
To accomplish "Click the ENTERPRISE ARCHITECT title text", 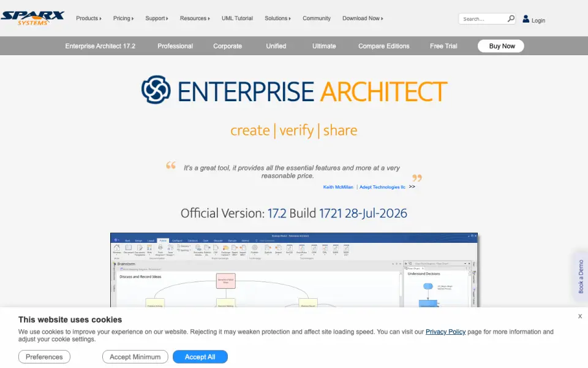I will [312, 91].
